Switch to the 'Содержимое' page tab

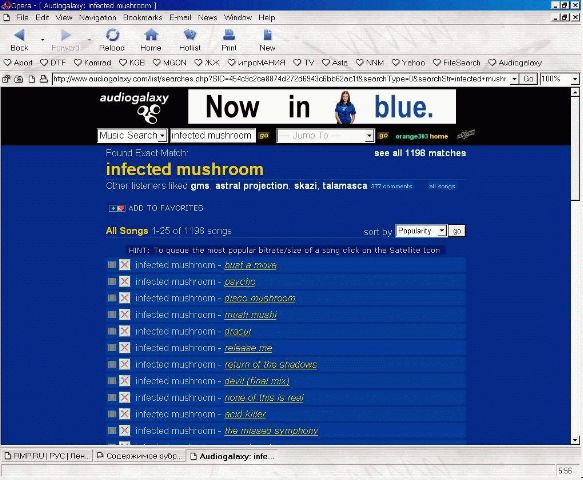139,456
